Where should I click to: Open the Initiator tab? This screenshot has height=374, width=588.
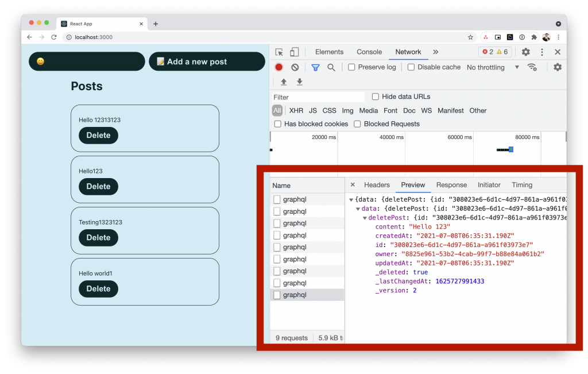pos(489,185)
